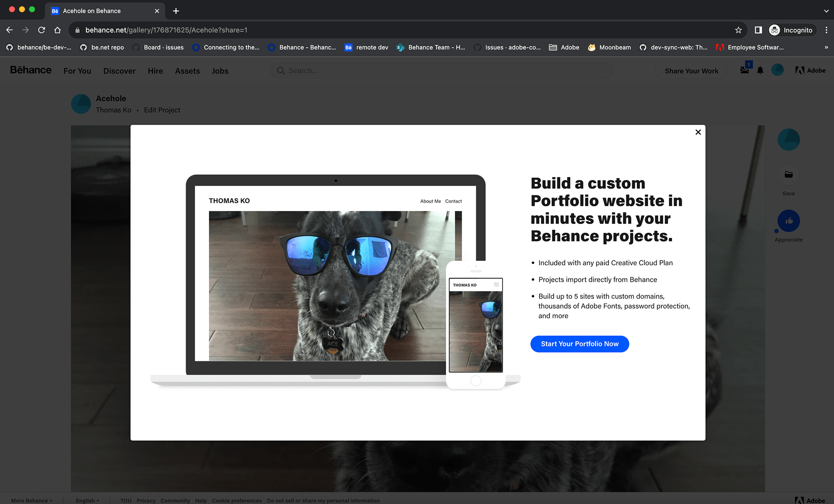
Task: Open the Jobs nav item
Action: click(x=220, y=71)
